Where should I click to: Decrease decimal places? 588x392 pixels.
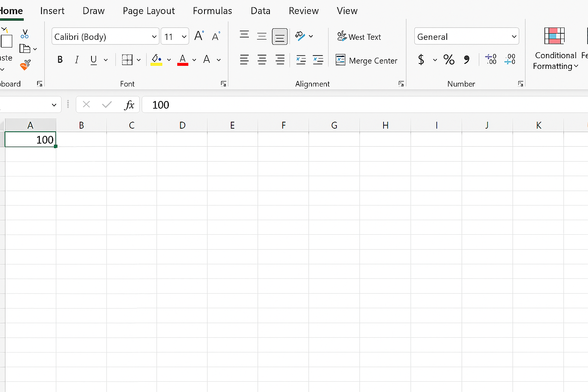coord(510,59)
